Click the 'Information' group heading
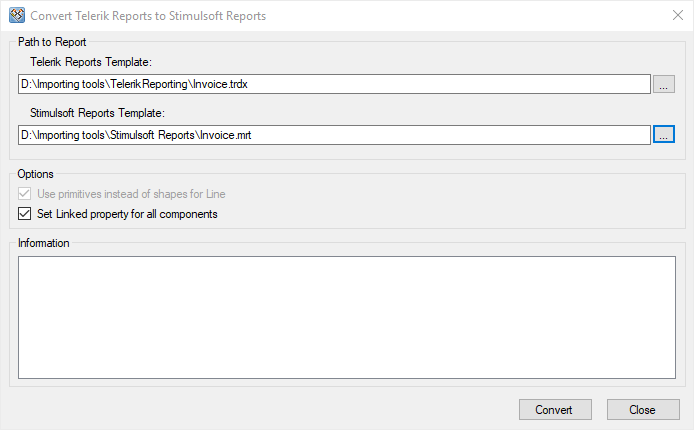694x430 pixels. coord(44,242)
